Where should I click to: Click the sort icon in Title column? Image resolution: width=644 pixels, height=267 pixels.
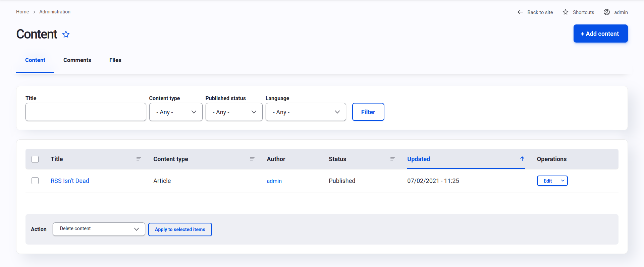pyautogui.click(x=139, y=159)
